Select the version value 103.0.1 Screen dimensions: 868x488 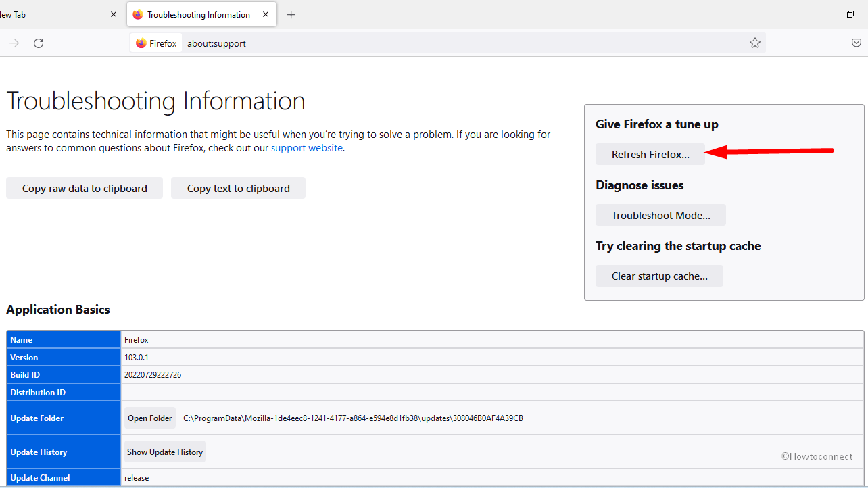click(137, 358)
